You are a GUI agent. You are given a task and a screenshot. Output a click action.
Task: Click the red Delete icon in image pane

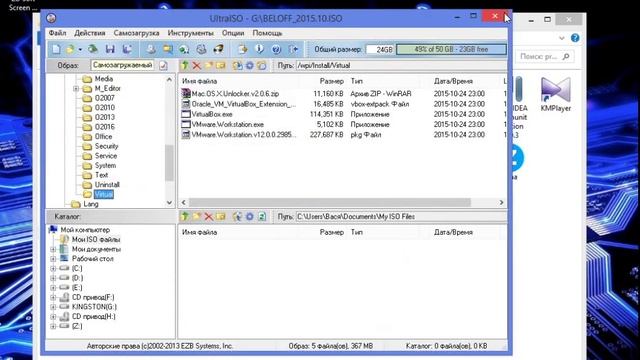[x=197, y=65]
